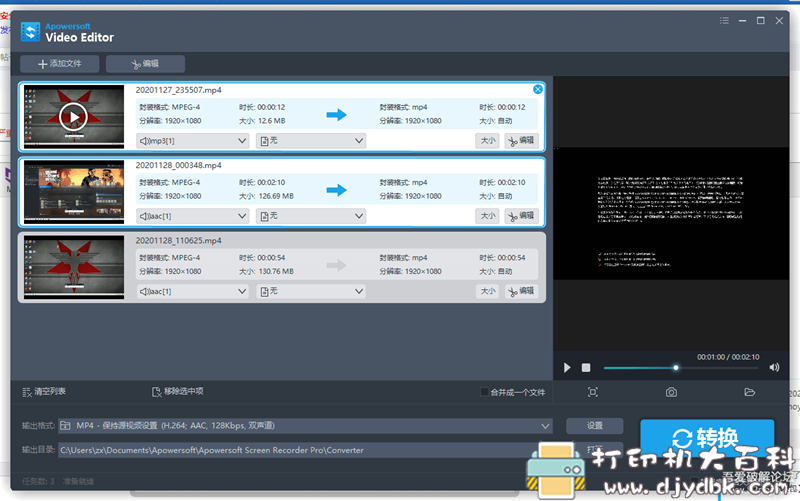The image size is (800, 501).
Task: Click the output format folder icon
Action: 65,425
